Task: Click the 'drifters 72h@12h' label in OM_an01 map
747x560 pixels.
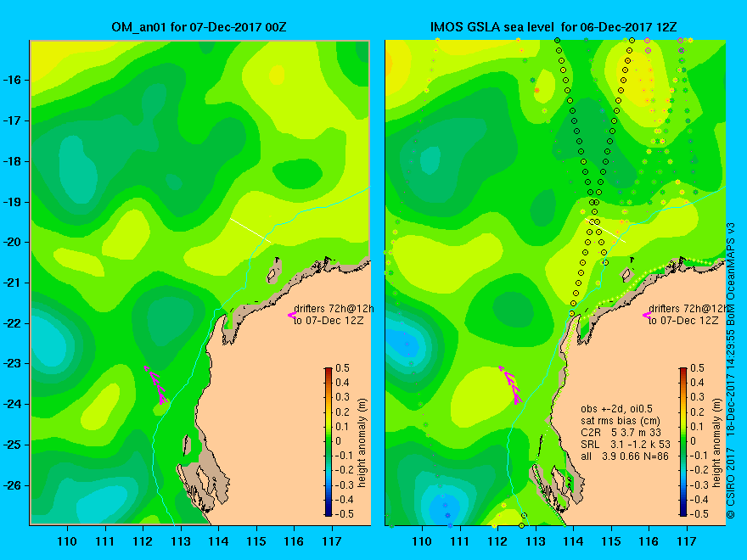Action: click(x=334, y=309)
